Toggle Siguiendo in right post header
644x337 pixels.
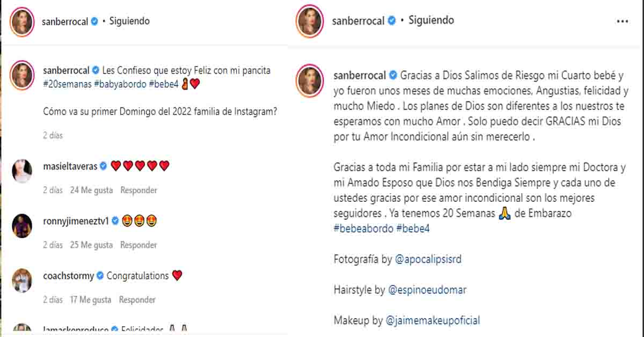tap(431, 20)
